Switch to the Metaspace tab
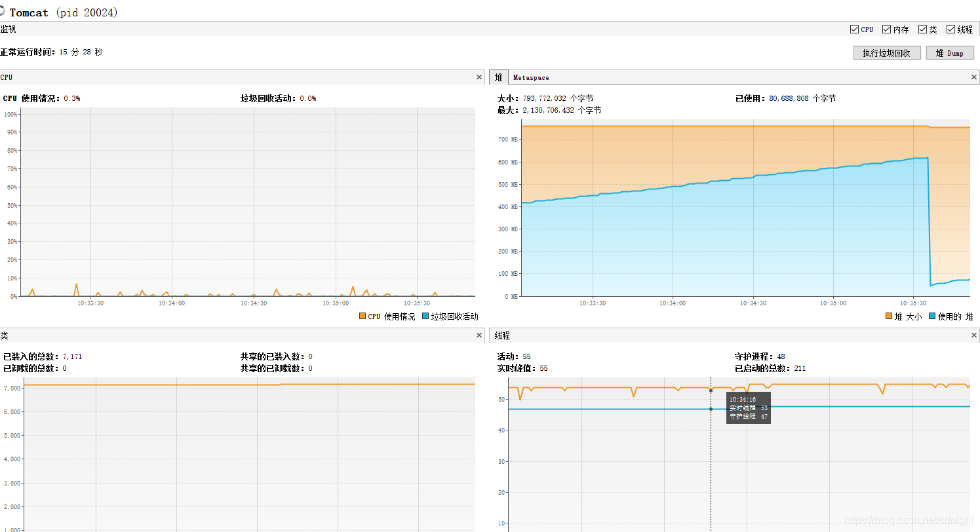 531,78
